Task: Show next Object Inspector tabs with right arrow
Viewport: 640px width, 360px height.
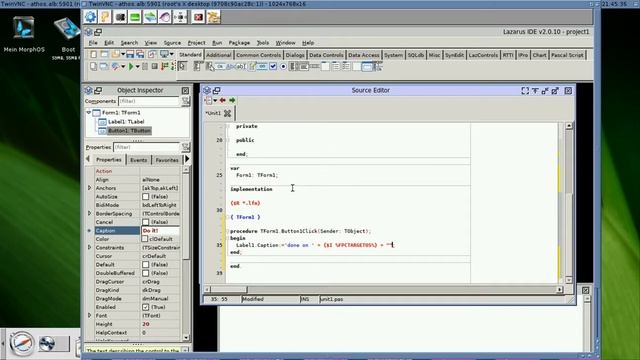Action: (187, 159)
